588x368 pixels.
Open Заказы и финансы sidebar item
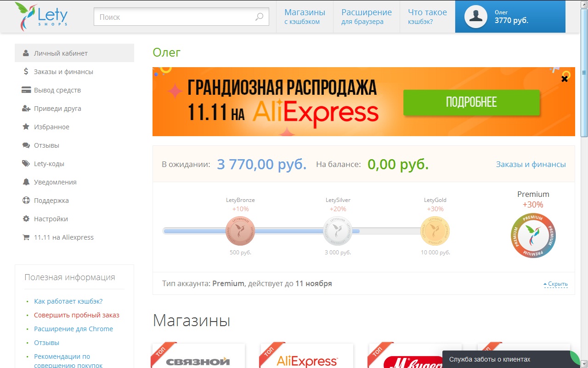(x=74, y=71)
